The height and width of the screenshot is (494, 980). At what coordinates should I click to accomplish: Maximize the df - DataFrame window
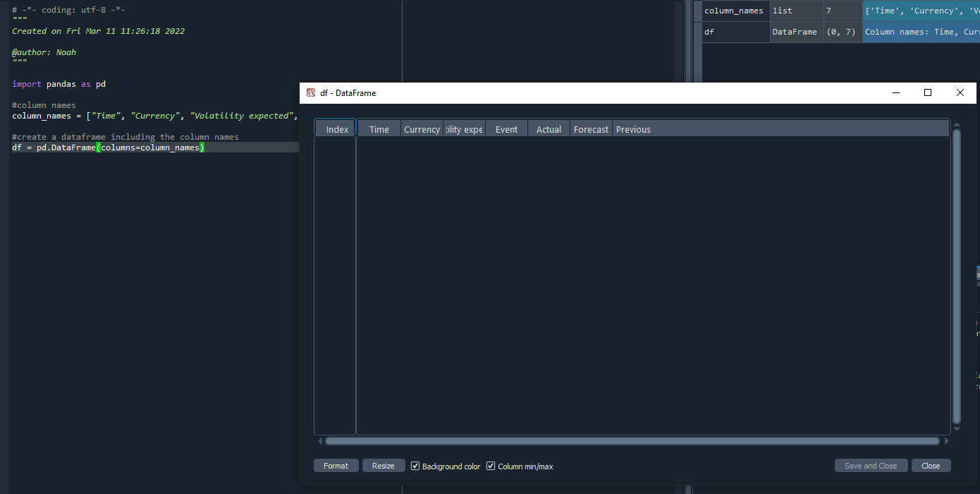(928, 92)
